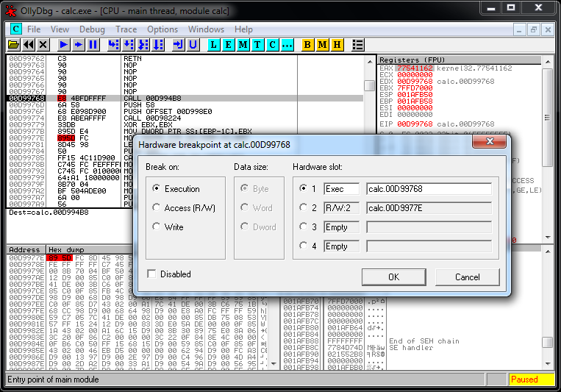The height and width of the screenshot is (392, 561).
Task: Close the Hardware breakpoint dialog
Action: (490, 141)
